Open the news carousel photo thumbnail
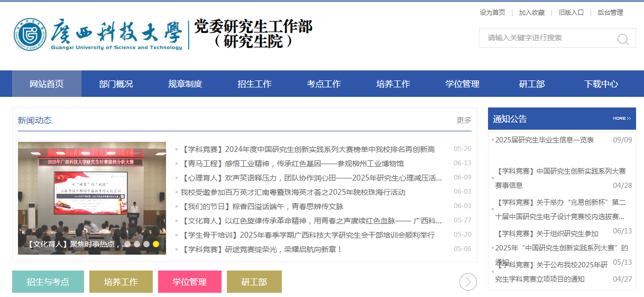Screen dimensions: 644x297 pyautogui.click(x=92, y=198)
